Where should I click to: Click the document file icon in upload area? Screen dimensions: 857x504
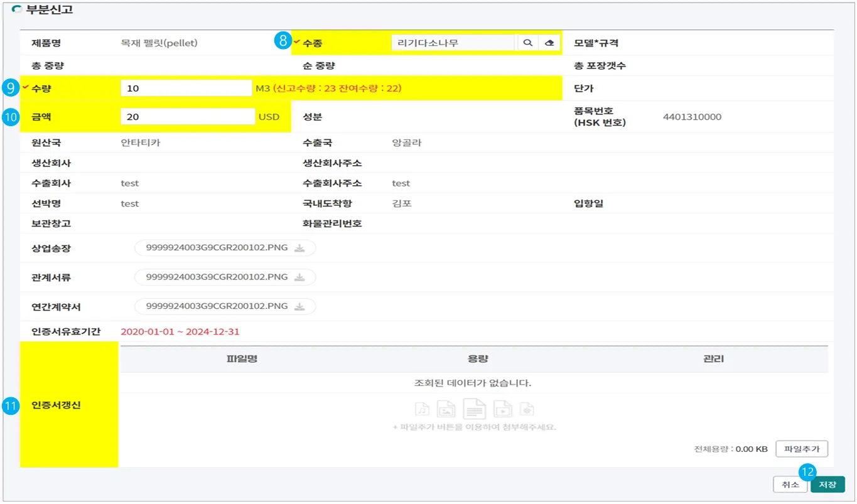click(475, 409)
